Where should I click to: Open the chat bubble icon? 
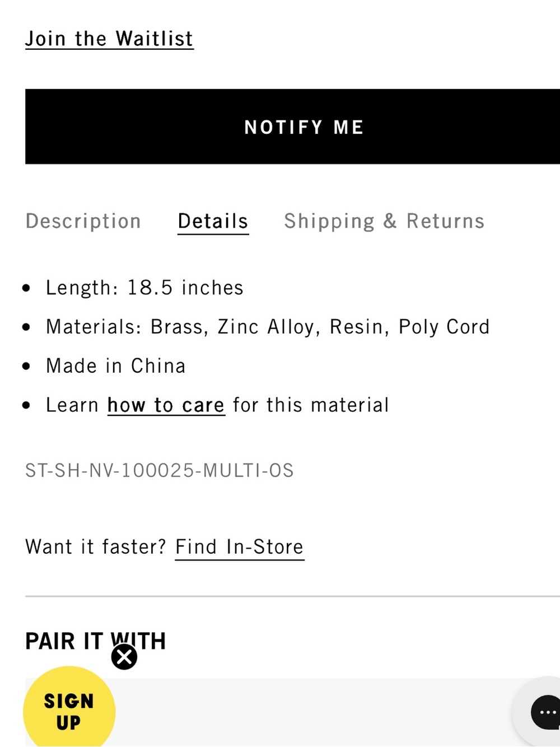[x=545, y=712]
